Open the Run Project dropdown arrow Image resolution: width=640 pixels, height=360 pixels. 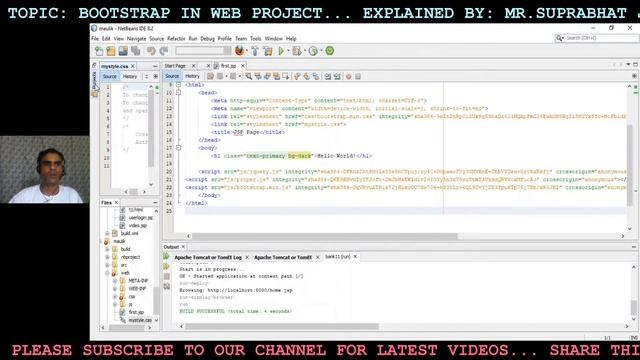288,51
